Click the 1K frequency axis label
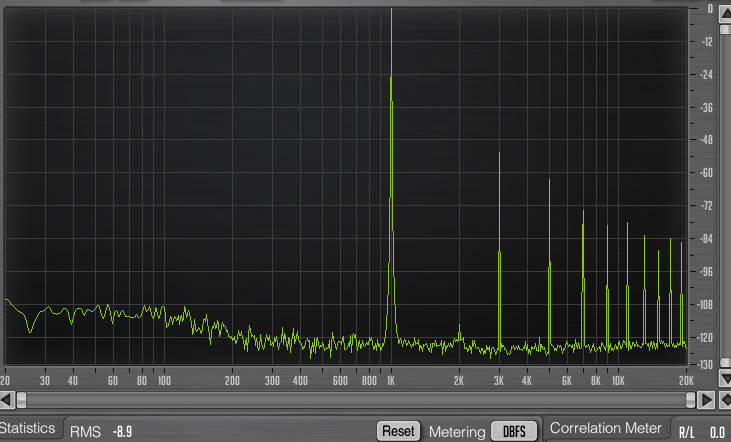The width and height of the screenshot is (731, 442). 391,381
